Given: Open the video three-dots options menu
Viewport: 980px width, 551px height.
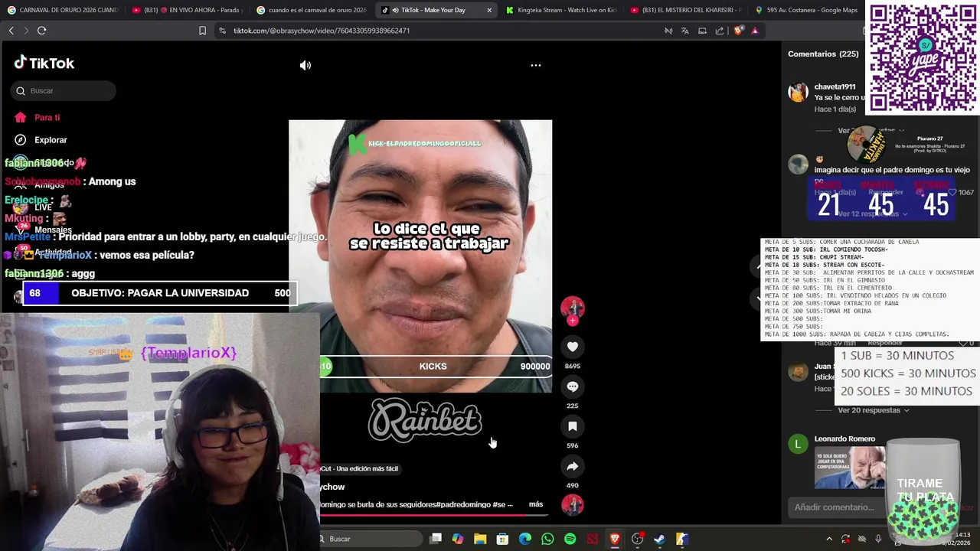Looking at the screenshot, I should pyautogui.click(x=536, y=65).
